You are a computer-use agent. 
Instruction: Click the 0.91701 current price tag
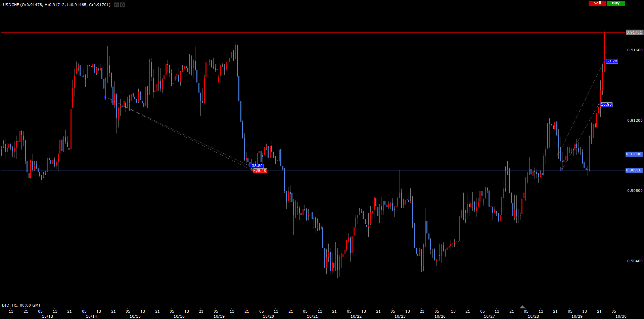(634, 33)
